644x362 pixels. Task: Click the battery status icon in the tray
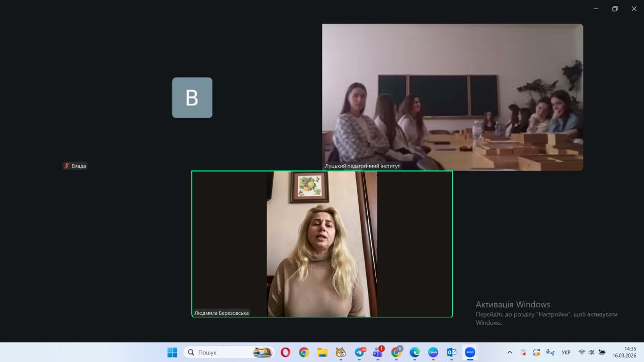602,352
